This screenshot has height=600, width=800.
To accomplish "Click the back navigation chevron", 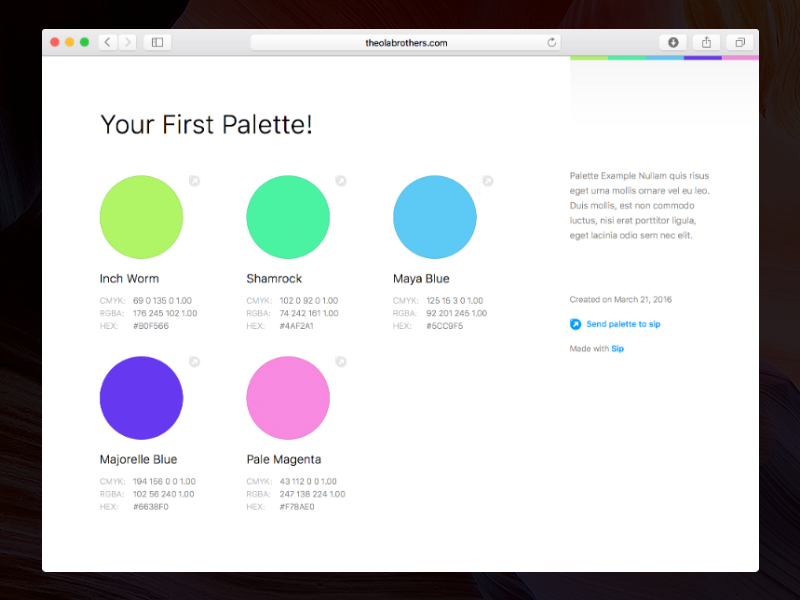I will point(107,42).
